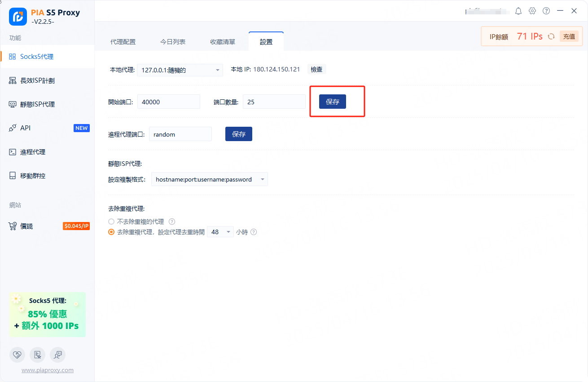
Task: Click the 開始端口 field showing 40000
Action: coord(169,102)
